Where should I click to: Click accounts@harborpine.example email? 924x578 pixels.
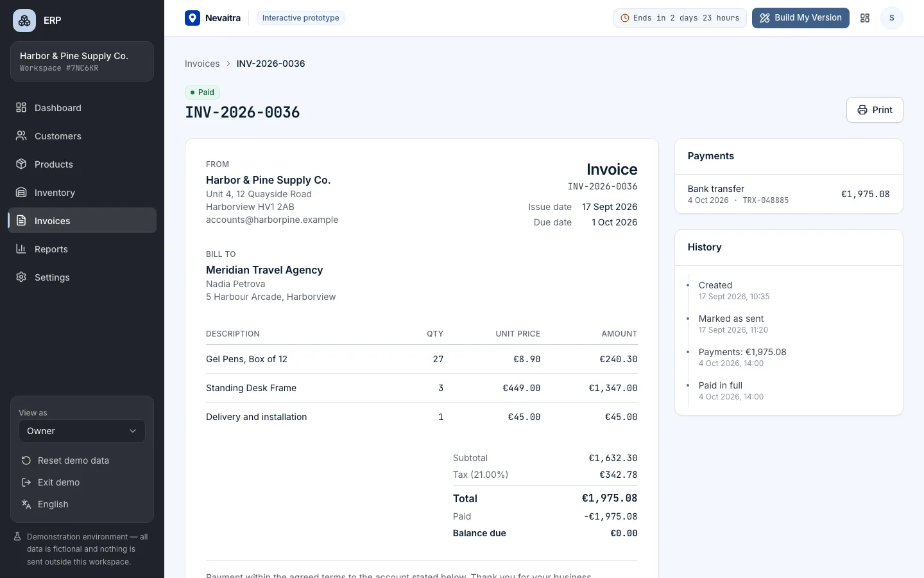272,220
